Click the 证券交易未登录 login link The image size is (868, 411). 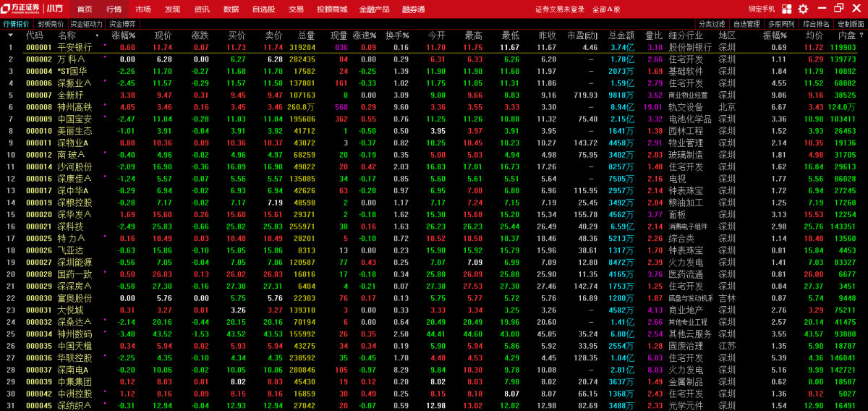click(559, 9)
